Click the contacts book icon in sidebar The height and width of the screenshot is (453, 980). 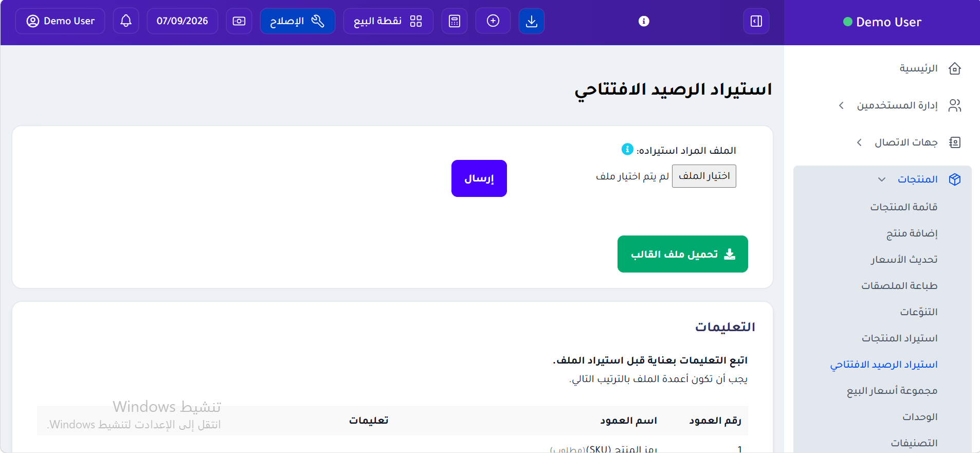click(x=955, y=142)
